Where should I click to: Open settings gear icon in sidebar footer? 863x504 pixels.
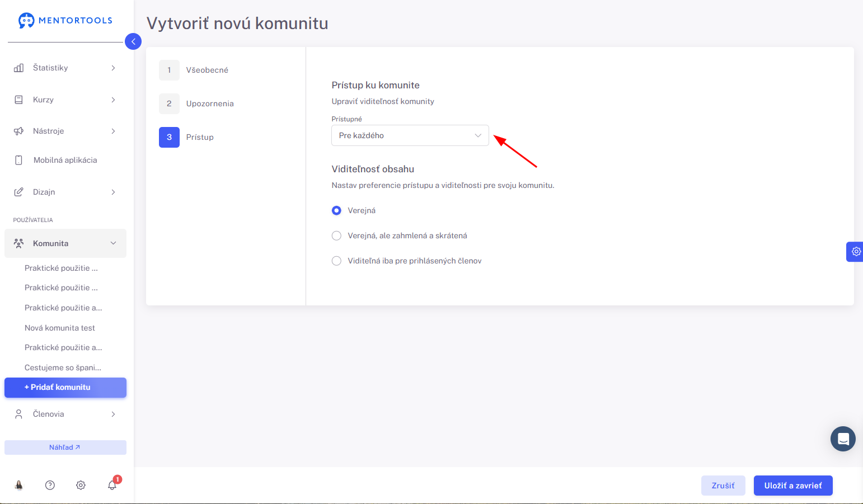pyautogui.click(x=81, y=485)
